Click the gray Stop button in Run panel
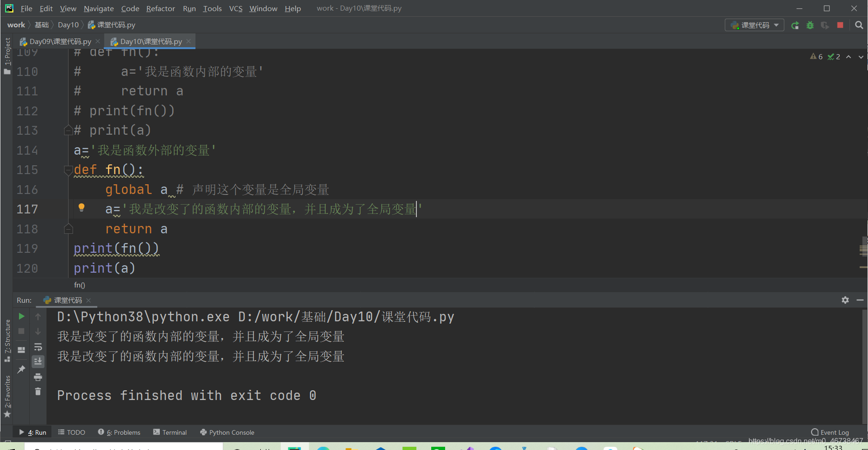This screenshot has width=868, height=450. (x=21, y=331)
